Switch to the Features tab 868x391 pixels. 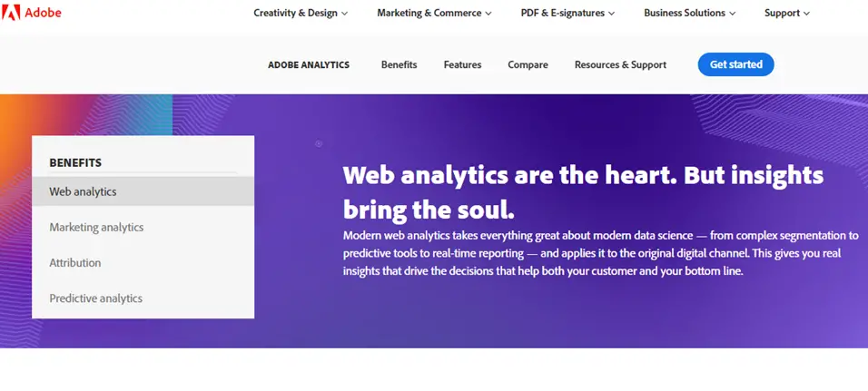pyautogui.click(x=462, y=64)
